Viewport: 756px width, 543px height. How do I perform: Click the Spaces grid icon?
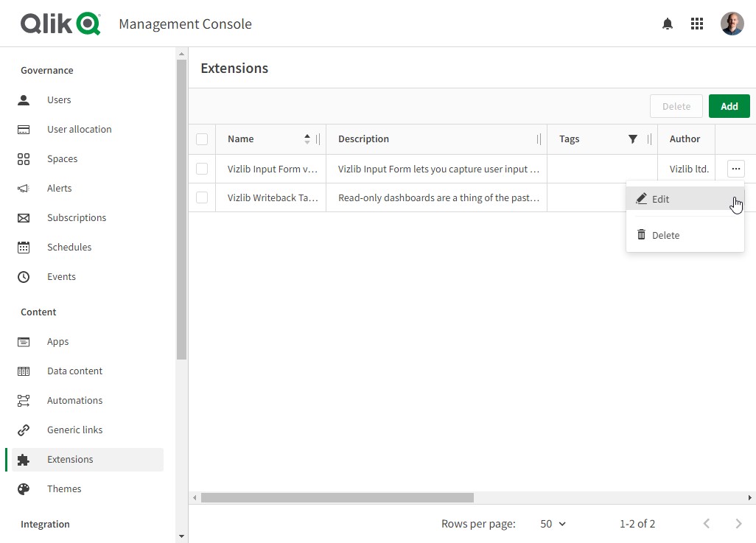click(x=24, y=158)
